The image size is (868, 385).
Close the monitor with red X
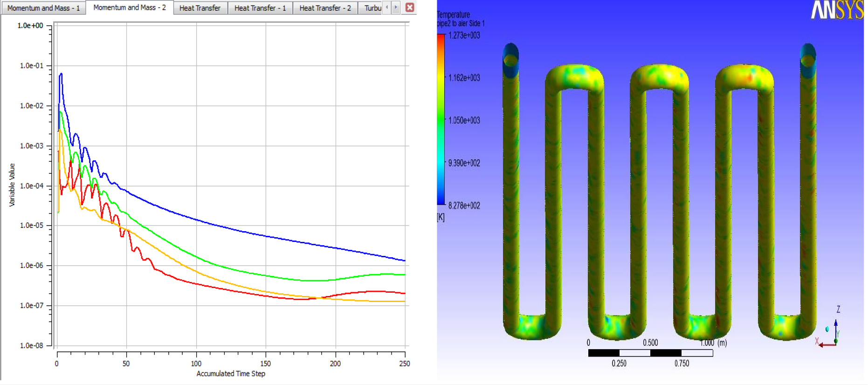[410, 7]
